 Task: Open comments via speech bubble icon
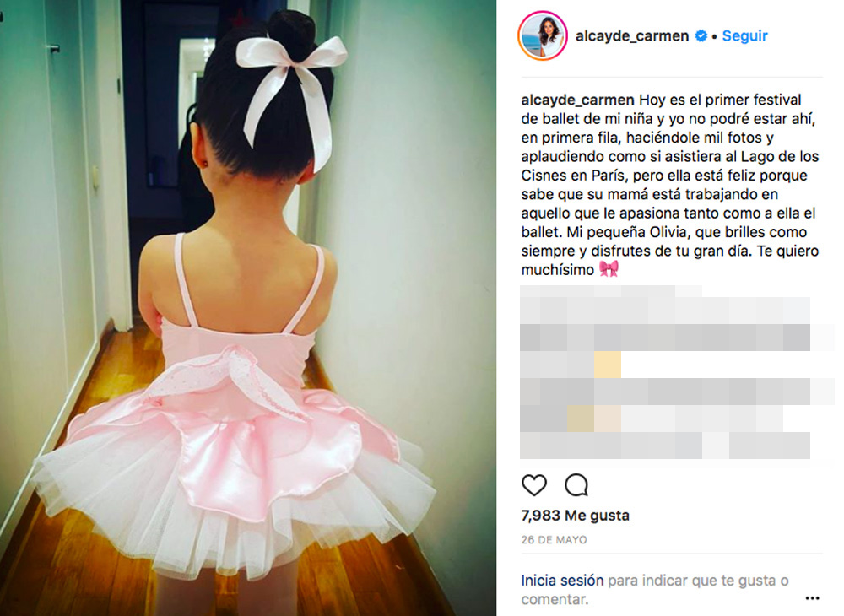[x=576, y=484]
